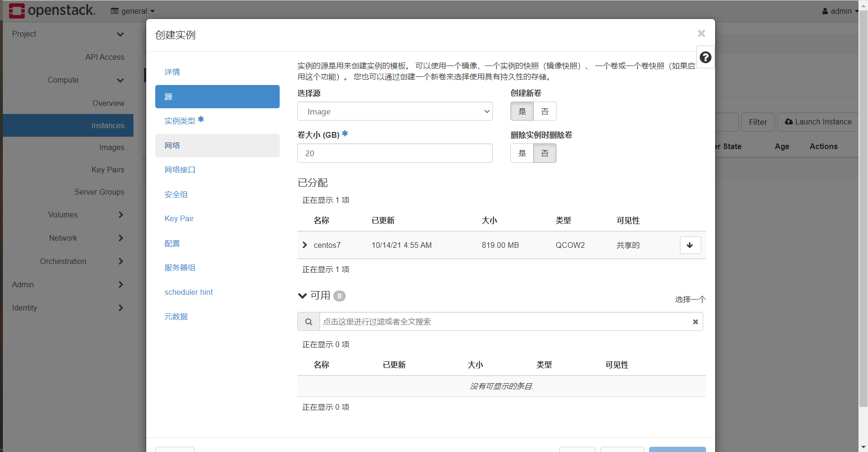Viewport: 868px width, 452px height.
Task: Click the help question mark icon
Action: coord(706,57)
